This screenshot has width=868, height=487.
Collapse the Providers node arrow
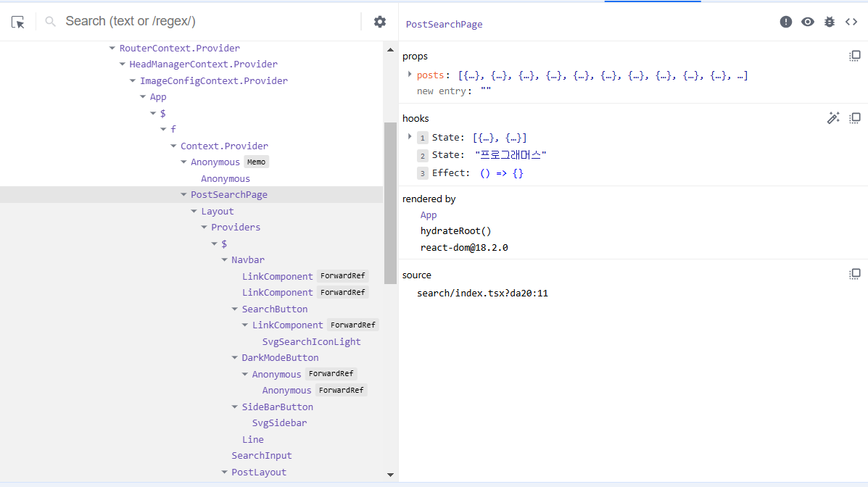point(204,228)
